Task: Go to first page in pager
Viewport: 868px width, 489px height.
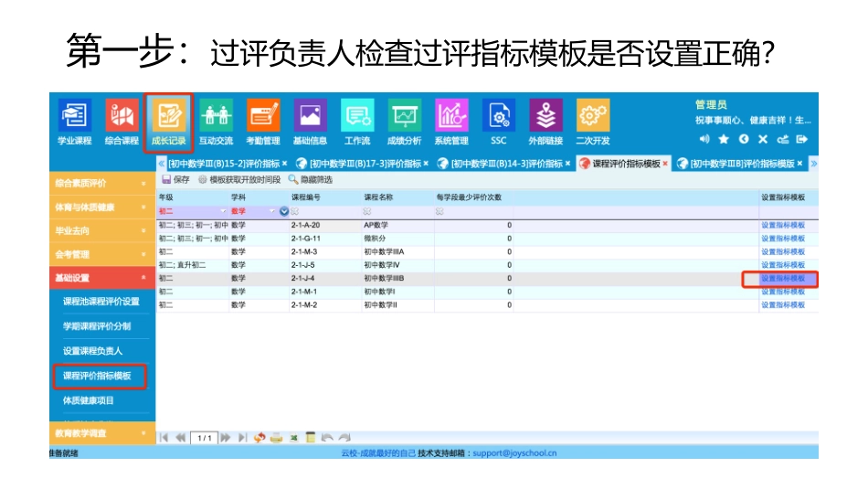Action: click(x=164, y=438)
